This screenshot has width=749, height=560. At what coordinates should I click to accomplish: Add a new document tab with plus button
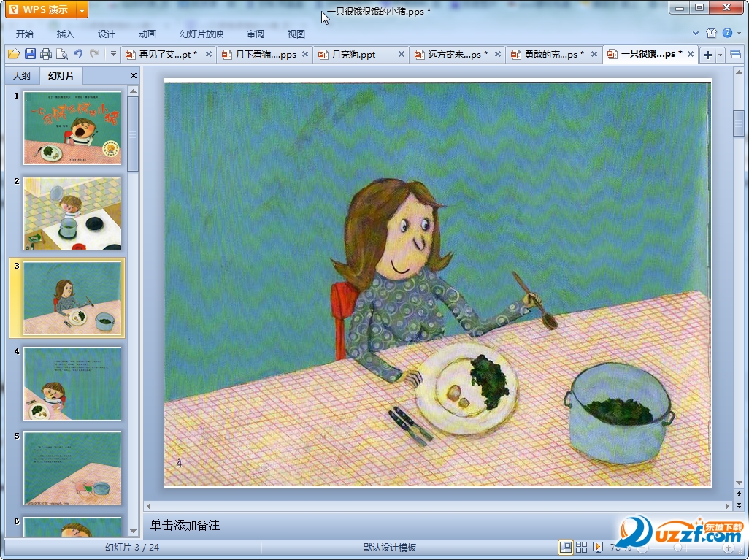(x=707, y=55)
